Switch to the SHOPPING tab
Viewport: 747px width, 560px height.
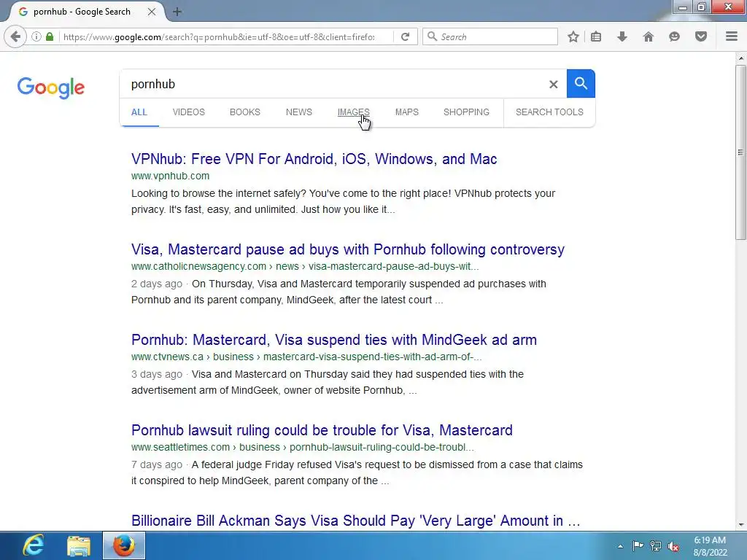click(x=466, y=112)
